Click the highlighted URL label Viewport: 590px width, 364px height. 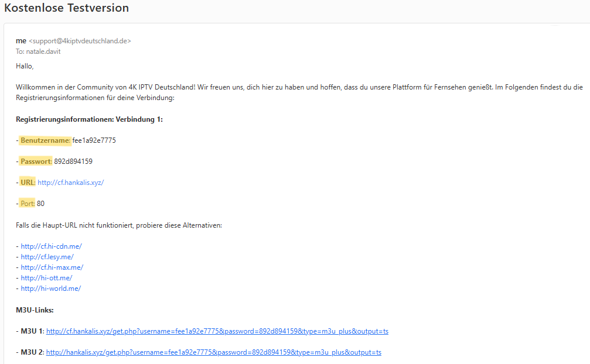pos(28,183)
